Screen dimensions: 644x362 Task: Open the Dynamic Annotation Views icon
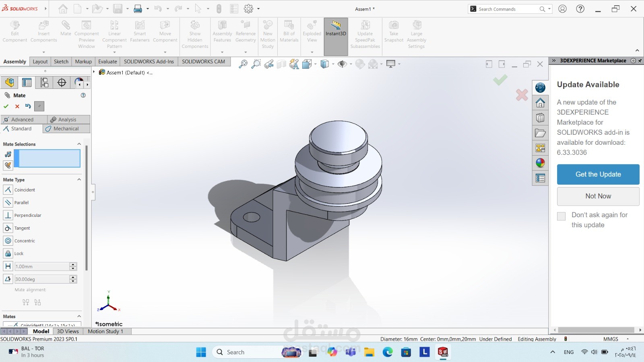point(294,64)
